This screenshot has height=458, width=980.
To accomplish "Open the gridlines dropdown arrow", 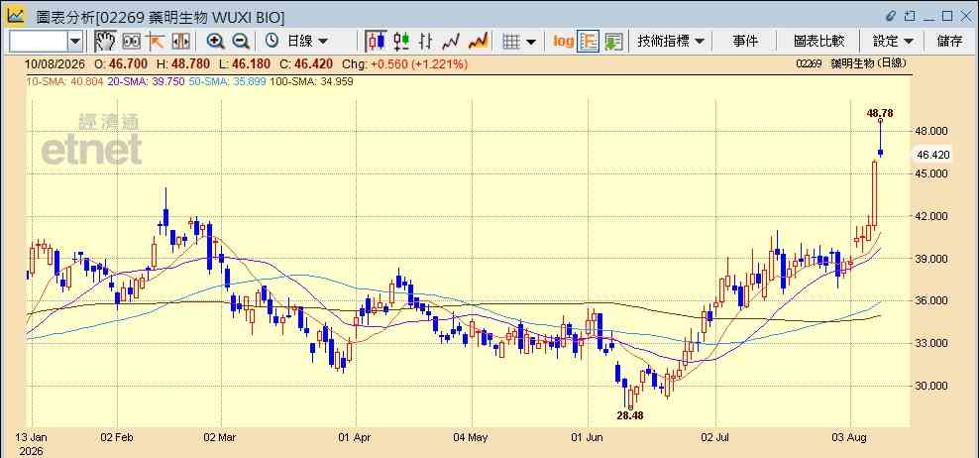I will 530,42.
